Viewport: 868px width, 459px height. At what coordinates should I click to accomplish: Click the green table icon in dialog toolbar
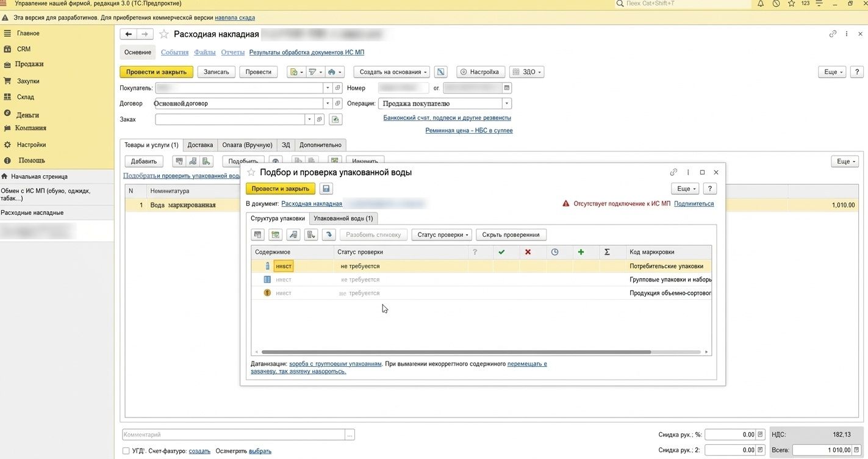tap(276, 234)
